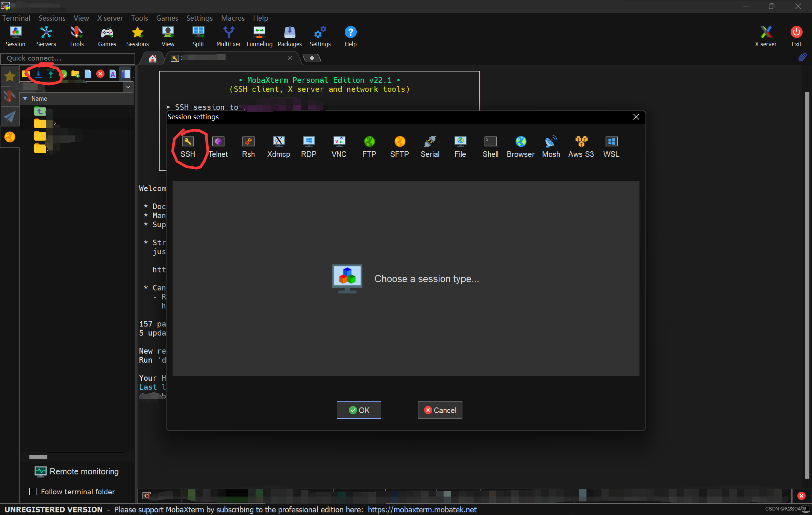Open the Games toolbar icon
The height and width of the screenshot is (515, 812).
click(x=107, y=36)
